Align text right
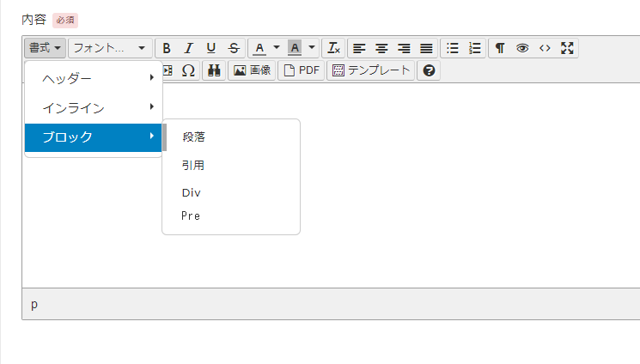 pyautogui.click(x=404, y=48)
